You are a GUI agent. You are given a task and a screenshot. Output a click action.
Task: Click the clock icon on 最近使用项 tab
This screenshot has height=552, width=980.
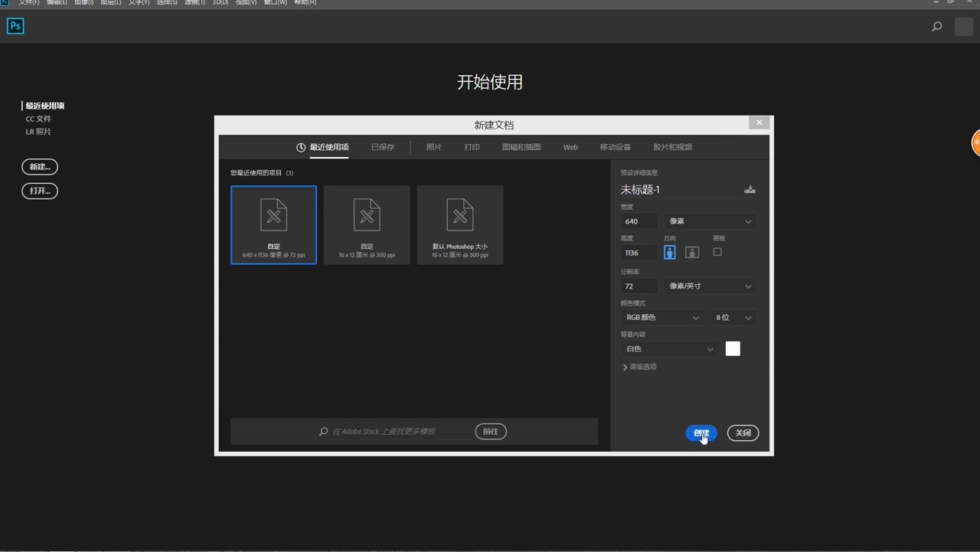pos(301,147)
